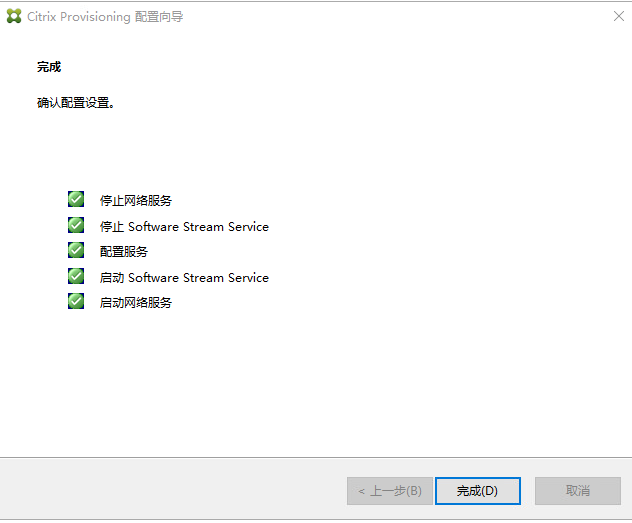
Task: Click checkmark icon for 启动 Software Stream Service
Action: [76, 276]
